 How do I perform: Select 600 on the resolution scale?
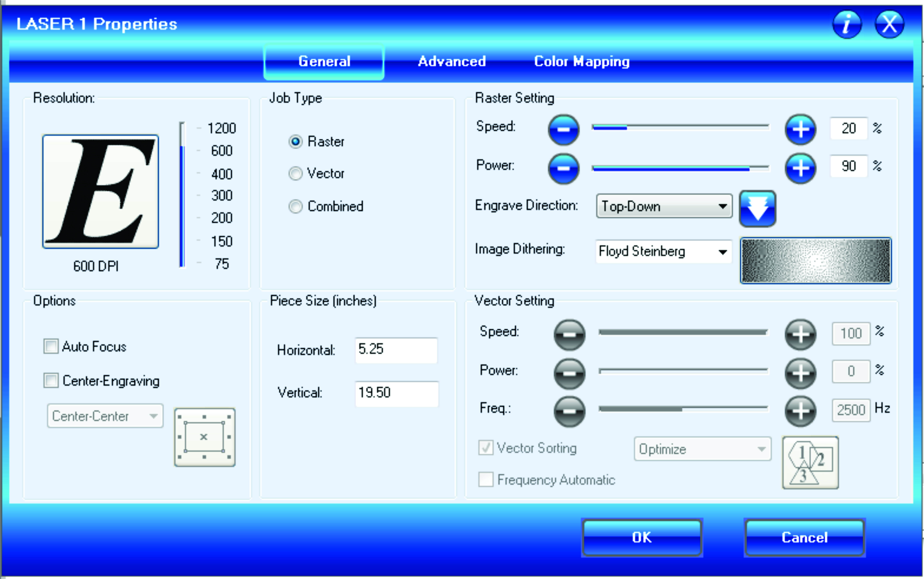pyautogui.click(x=222, y=151)
